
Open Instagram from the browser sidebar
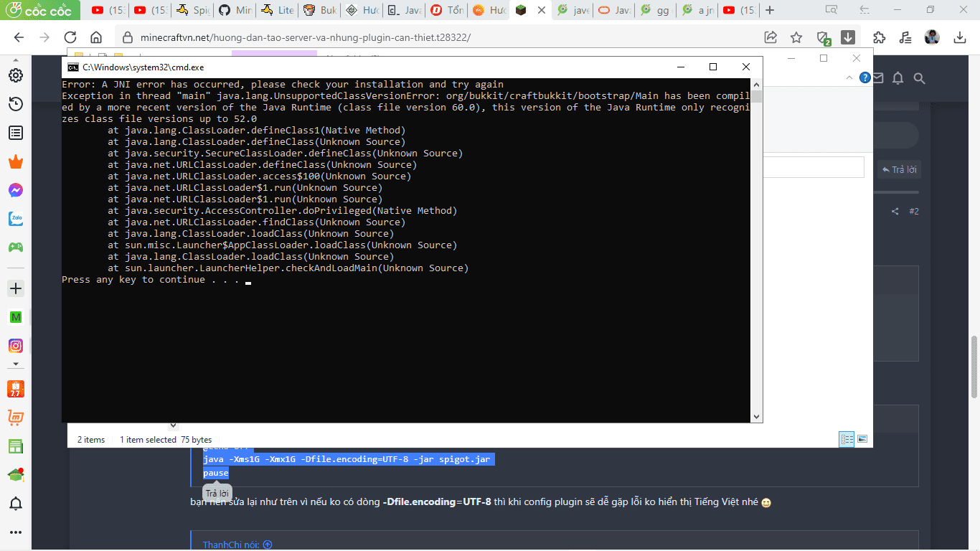tap(15, 346)
